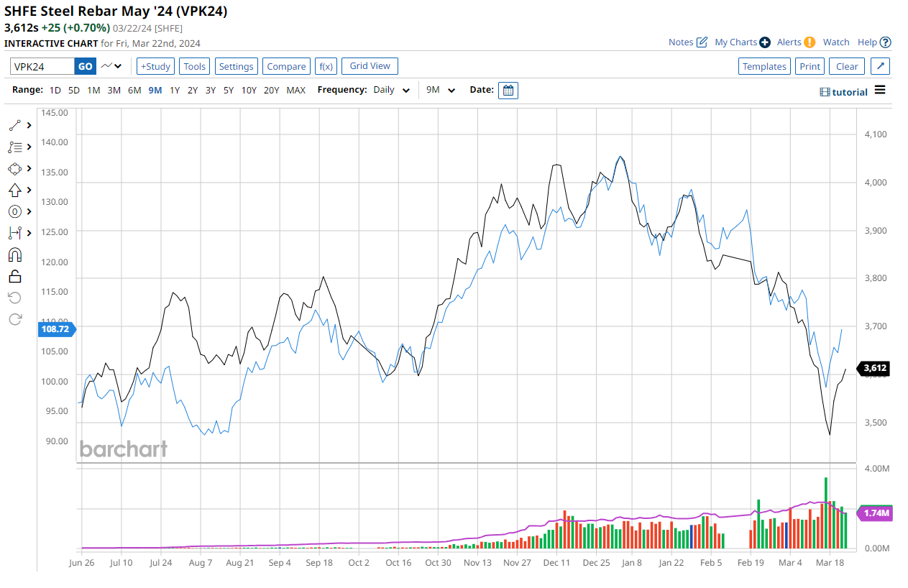Set range to 6M
908x588 pixels.
tap(134, 90)
